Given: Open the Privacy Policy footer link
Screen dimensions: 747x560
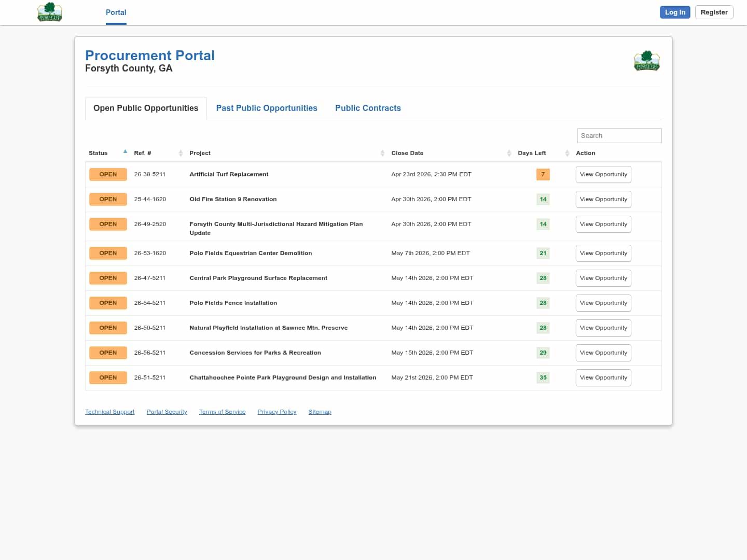Looking at the screenshot, I should pyautogui.click(x=276, y=412).
